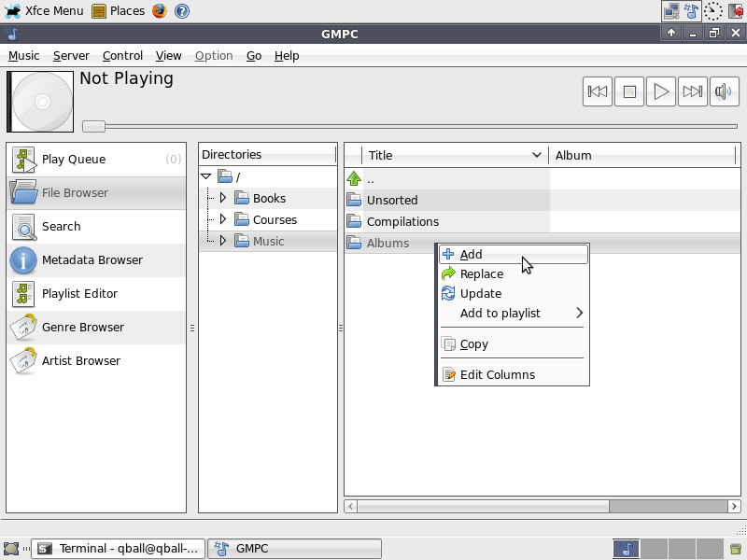Open the Music menu
Screen dimensions: 747x560
coord(24,56)
